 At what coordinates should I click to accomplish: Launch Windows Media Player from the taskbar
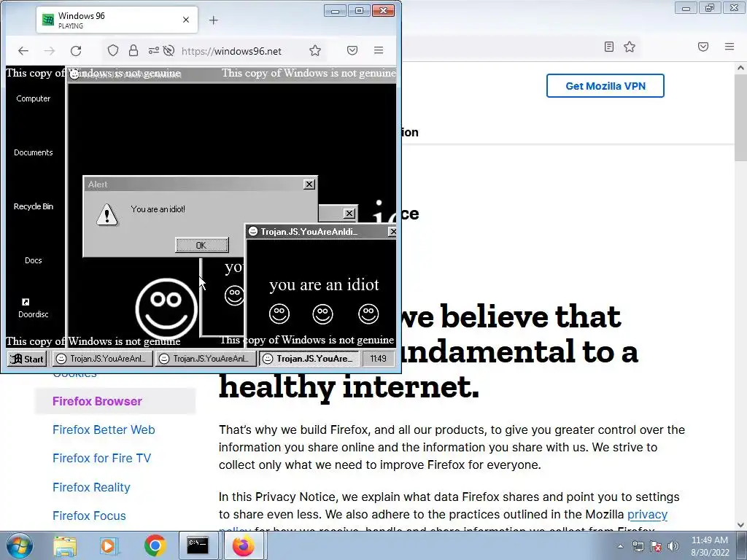(x=108, y=545)
